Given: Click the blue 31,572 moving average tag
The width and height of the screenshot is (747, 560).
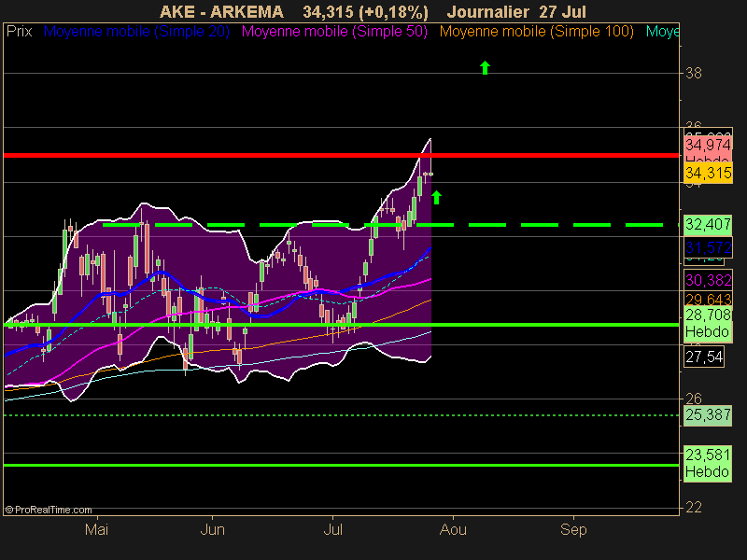Looking at the screenshot, I should tap(708, 247).
